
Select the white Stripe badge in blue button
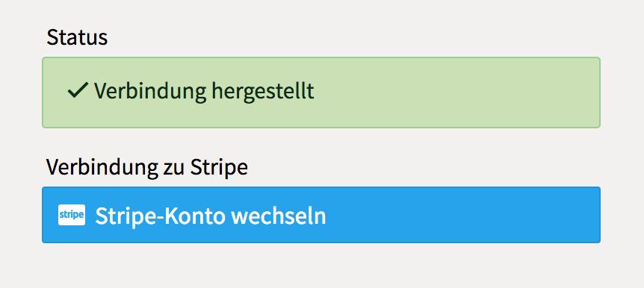click(72, 215)
